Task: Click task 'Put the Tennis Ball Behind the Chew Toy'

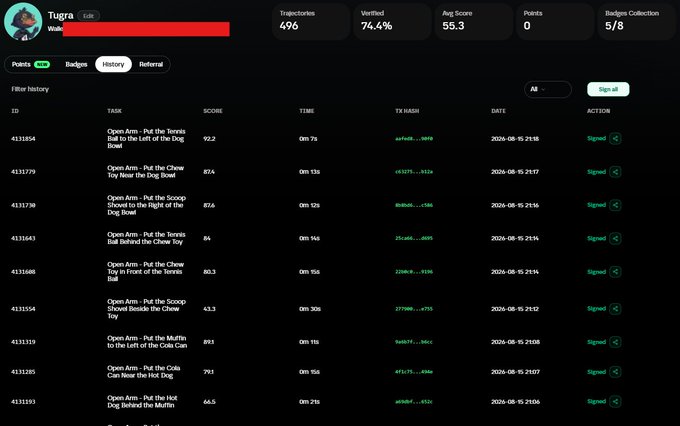Action: pos(146,238)
